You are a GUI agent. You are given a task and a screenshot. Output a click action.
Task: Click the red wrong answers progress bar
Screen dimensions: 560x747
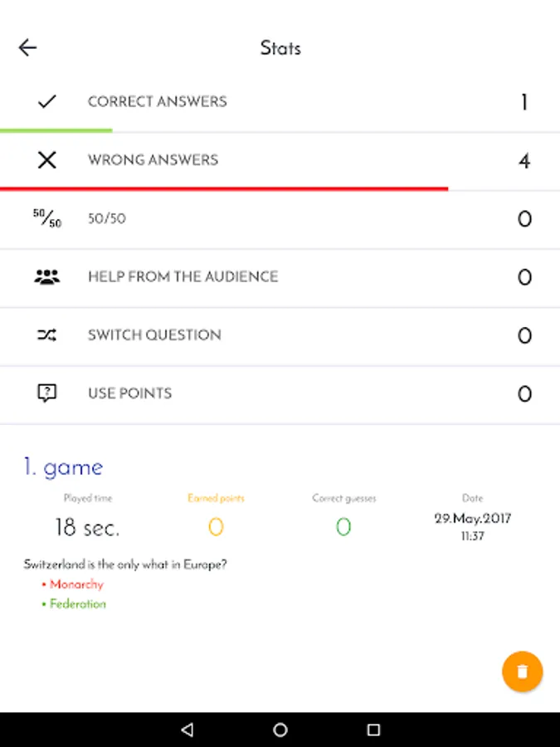click(x=224, y=188)
